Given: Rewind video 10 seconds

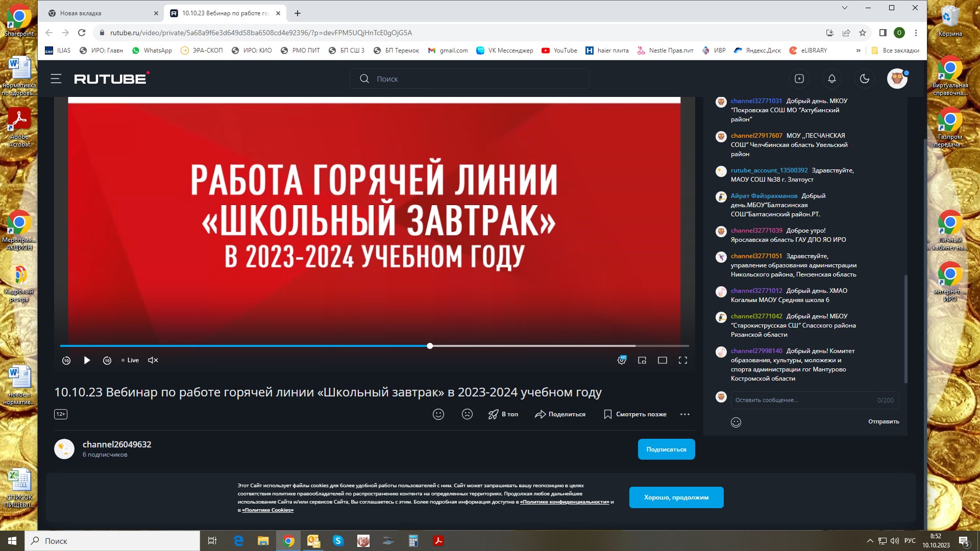Looking at the screenshot, I should pos(66,360).
